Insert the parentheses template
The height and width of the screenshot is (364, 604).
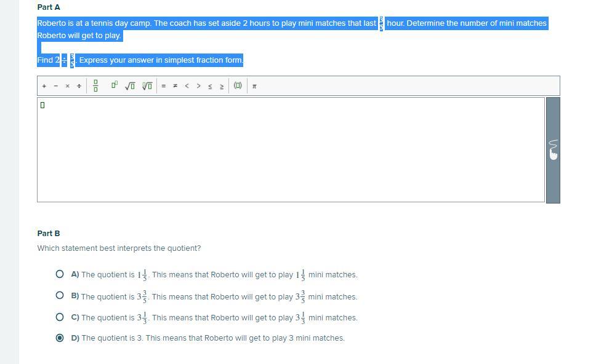pyautogui.click(x=238, y=86)
